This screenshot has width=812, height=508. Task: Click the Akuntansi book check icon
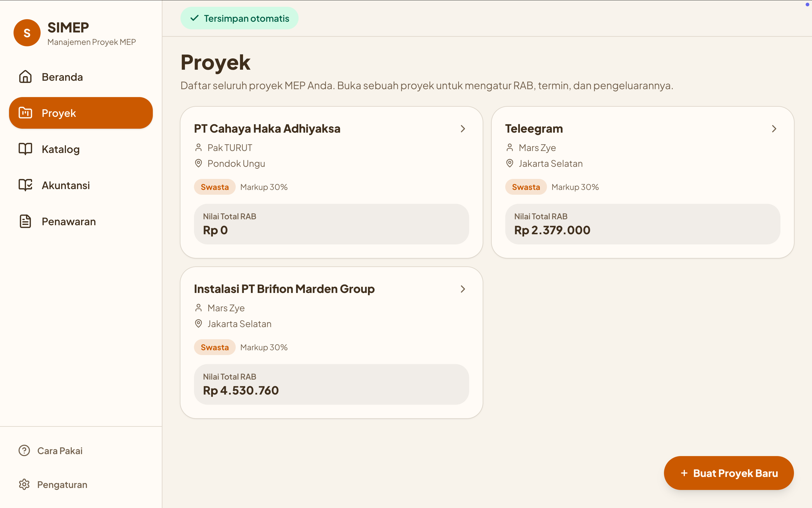[25, 185]
